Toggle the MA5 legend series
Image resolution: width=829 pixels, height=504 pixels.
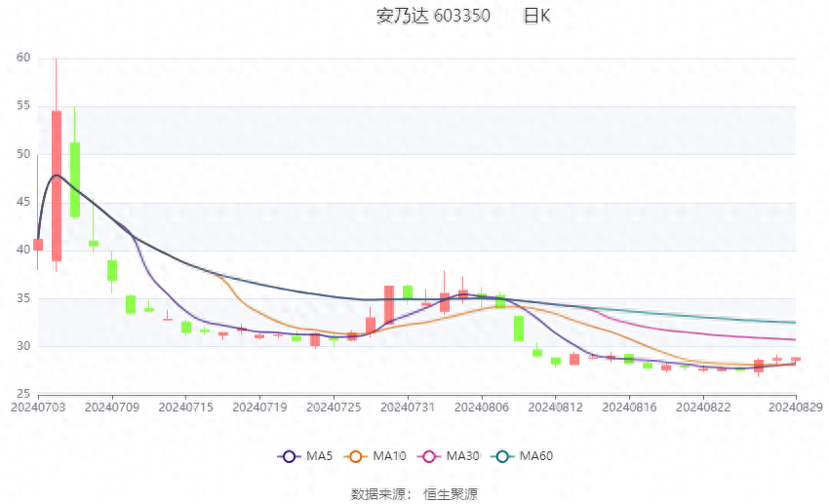(305, 456)
